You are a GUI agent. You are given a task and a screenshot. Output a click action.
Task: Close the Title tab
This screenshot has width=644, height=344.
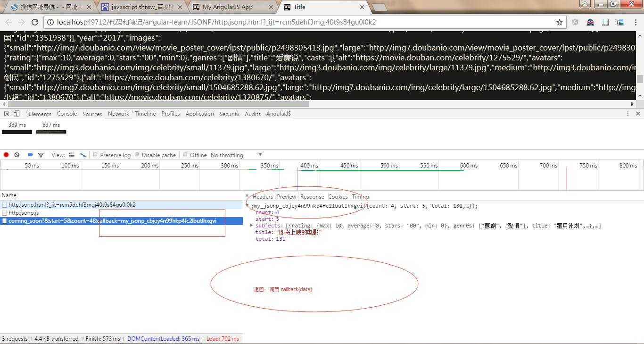(x=362, y=7)
